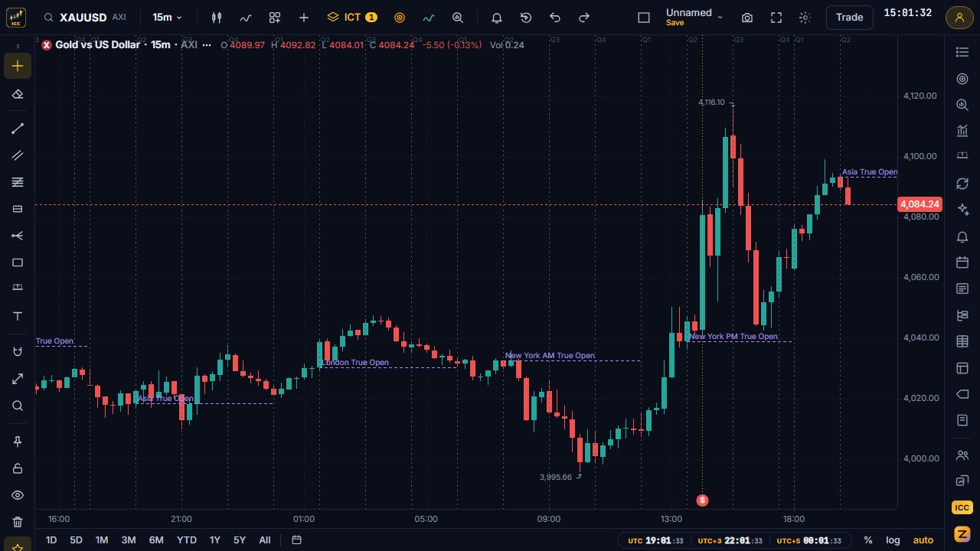Select the rectangle shape tool

pos(18,262)
